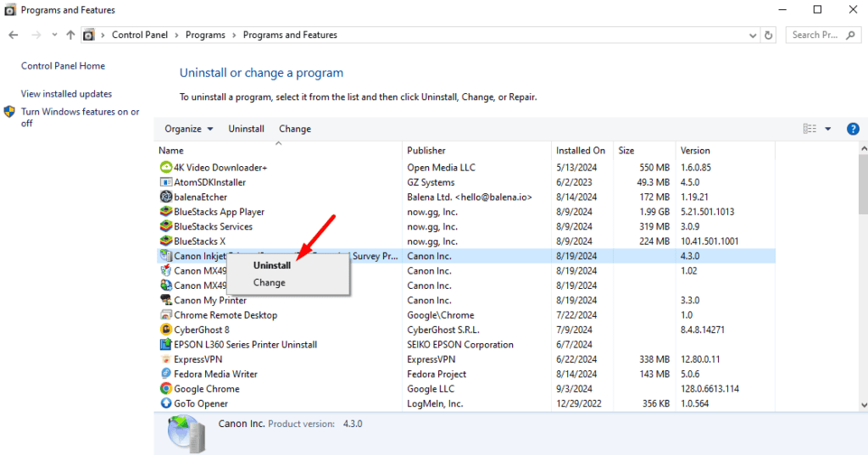Refresh the Programs and Features address bar
868x455 pixels.
click(768, 35)
